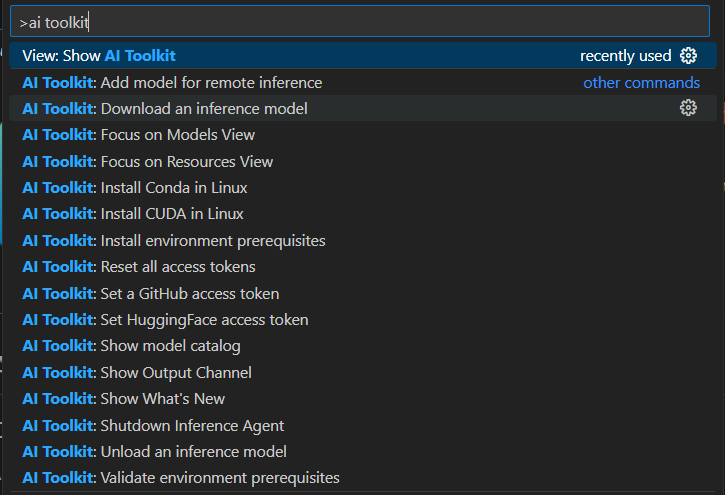Select Unload an inference model command
The image size is (725, 495).
click(x=363, y=452)
